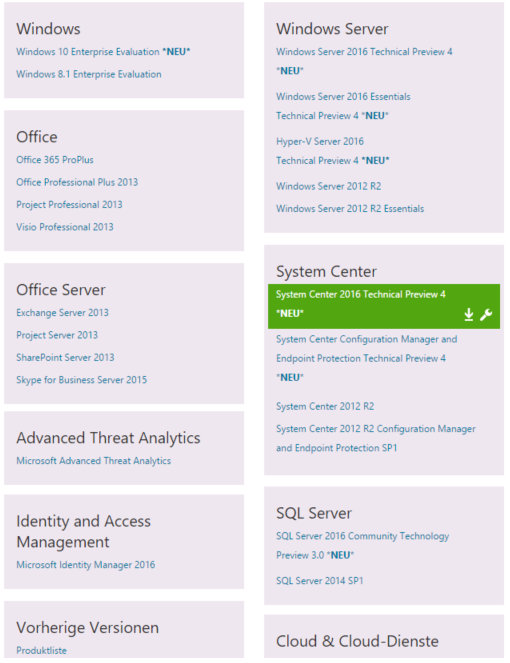Viewport: 510px width, 663px height.
Task: Select Office 365 ProPlus
Action: point(55,159)
